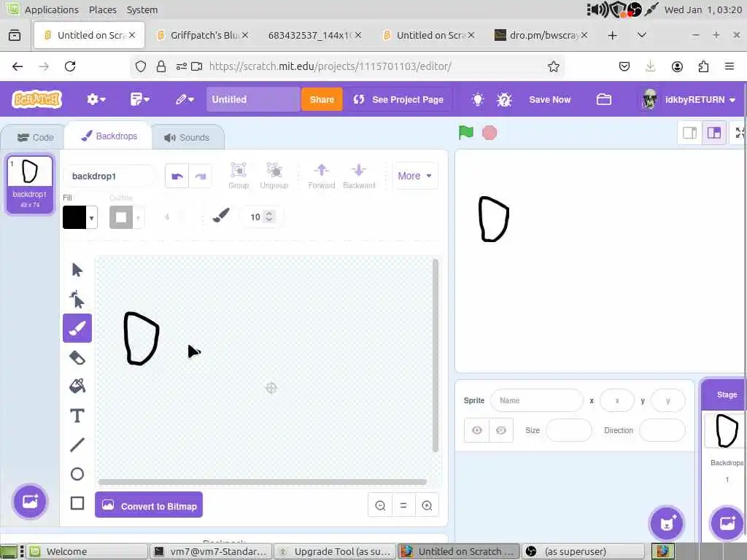Click the Ungroup icon
747x560 pixels.
(274, 176)
